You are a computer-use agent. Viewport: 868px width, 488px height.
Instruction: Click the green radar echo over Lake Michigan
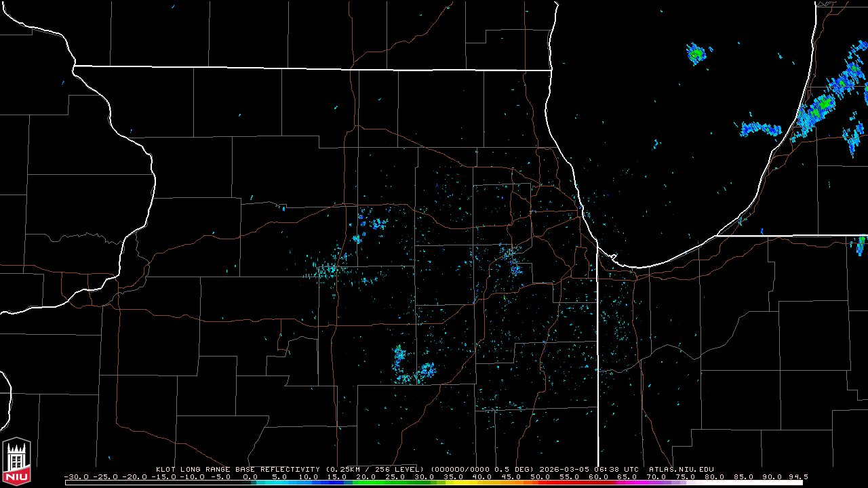(696, 53)
